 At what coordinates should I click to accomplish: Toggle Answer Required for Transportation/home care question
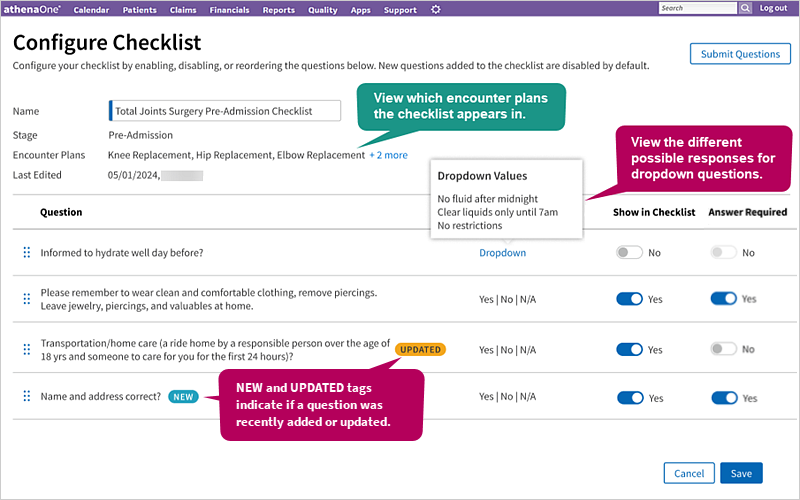click(x=723, y=349)
